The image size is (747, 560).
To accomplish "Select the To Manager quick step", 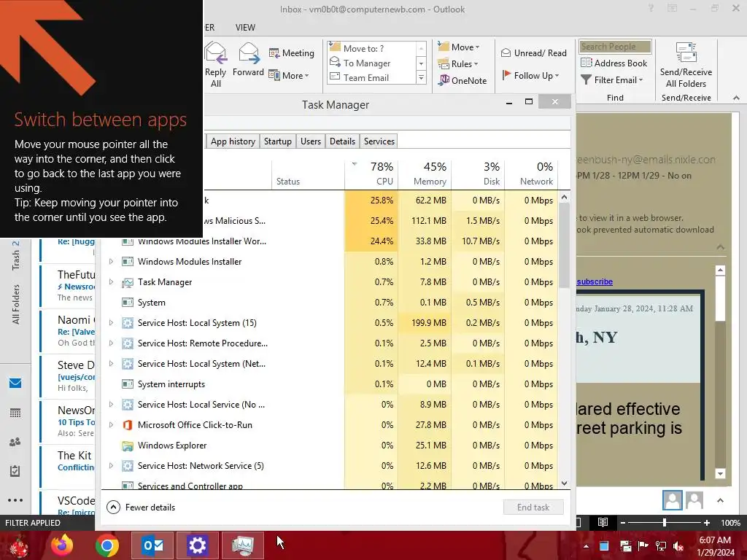I will [x=367, y=63].
